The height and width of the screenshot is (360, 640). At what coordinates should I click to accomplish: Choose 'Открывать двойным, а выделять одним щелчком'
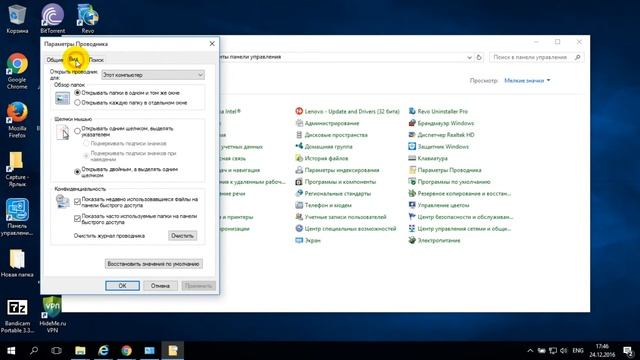(x=77, y=172)
